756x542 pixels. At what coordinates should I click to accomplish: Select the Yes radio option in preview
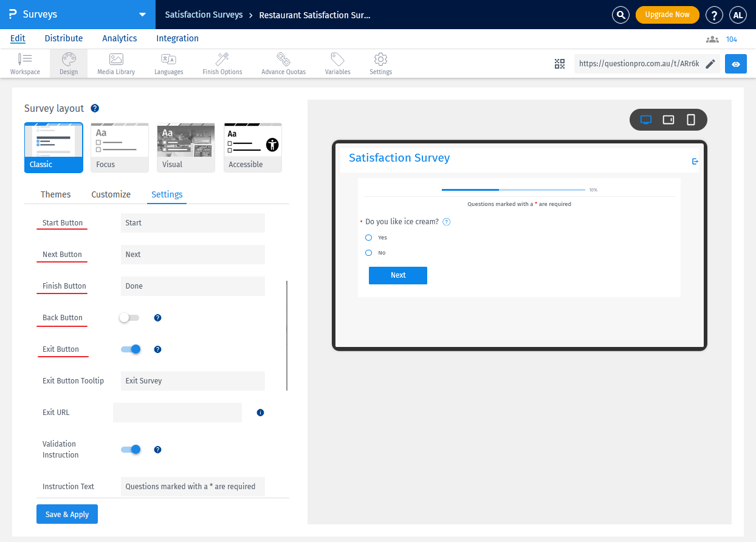pos(367,238)
